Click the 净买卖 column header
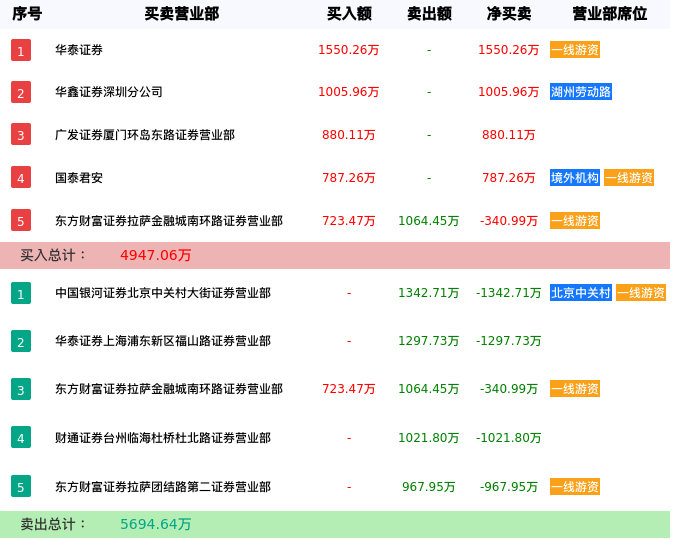The height and width of the screenshot is (540, 676). click(x=509, y=14)
